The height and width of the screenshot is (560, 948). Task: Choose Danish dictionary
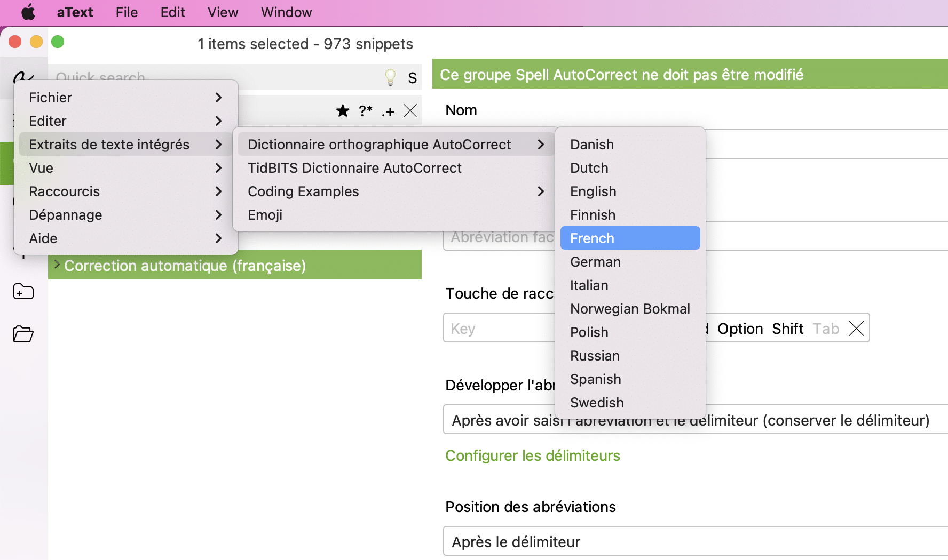(630, 145)
